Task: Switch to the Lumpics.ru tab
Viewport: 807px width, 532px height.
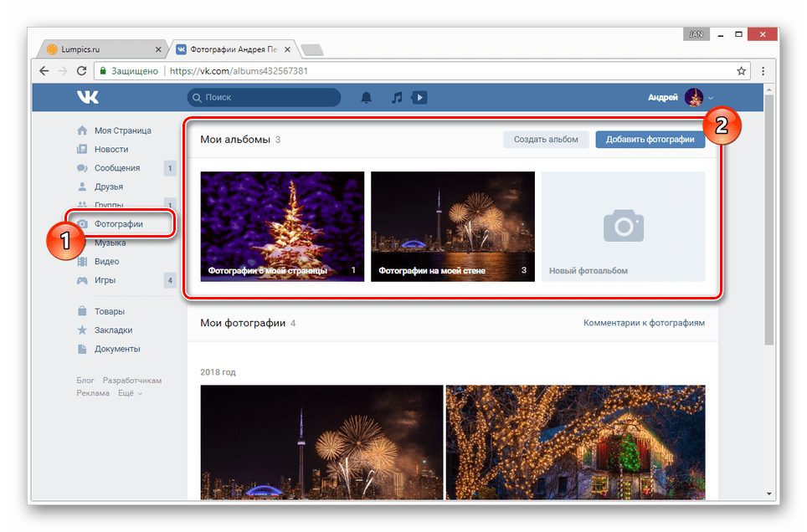Action: [x=102, y=49]
